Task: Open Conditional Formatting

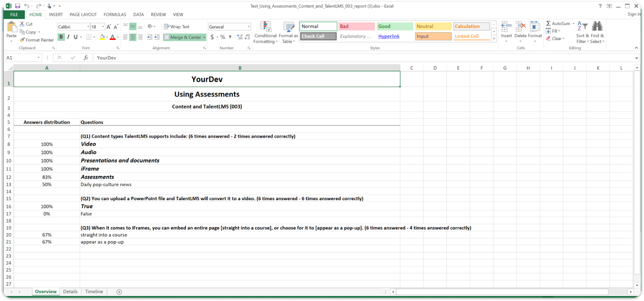Action: pyautogui.click(x=266, y=33)
